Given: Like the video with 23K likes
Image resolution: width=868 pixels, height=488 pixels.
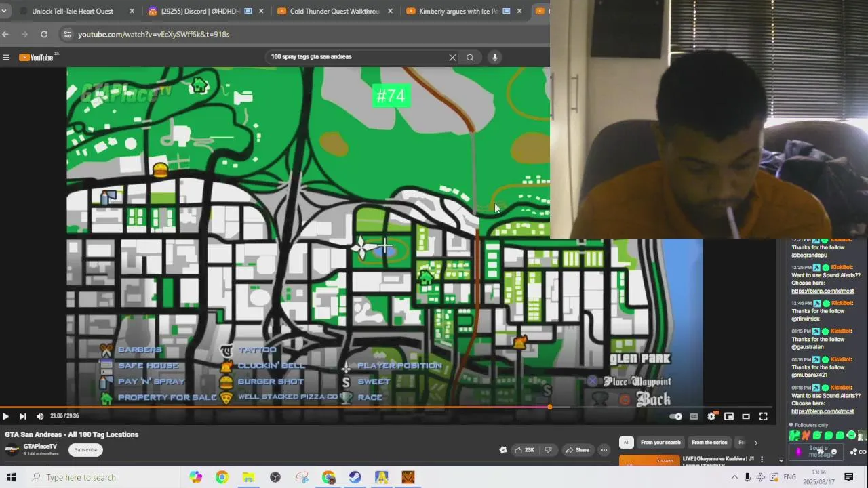Looking at the screenshot, I should point(525,450).
